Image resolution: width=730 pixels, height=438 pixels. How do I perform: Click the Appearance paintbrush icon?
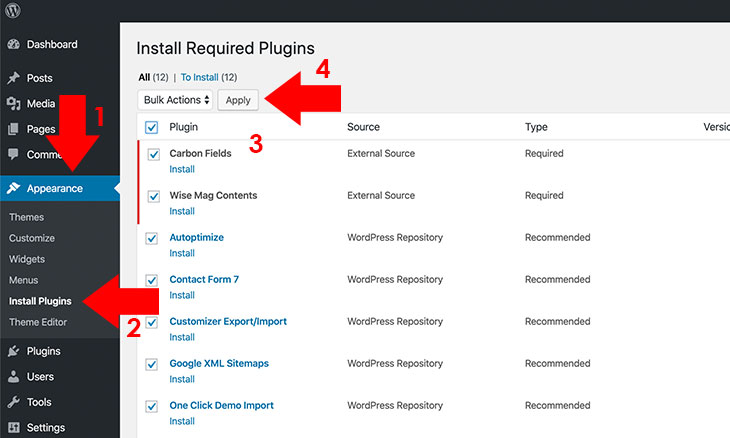tap(14, 188)
